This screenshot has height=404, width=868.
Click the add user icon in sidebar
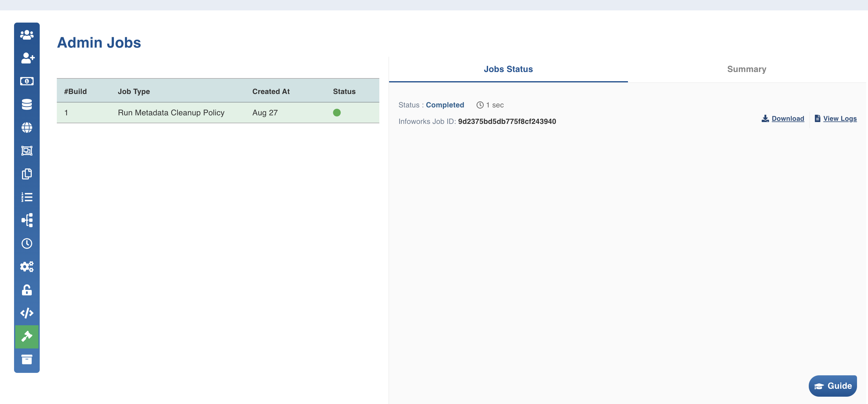pyautogui.click(x=27, y=58)
